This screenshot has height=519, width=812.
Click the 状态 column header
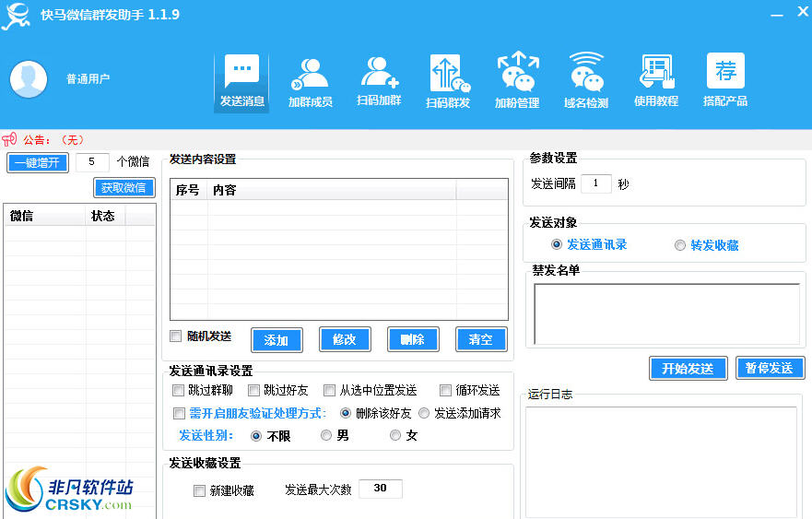(x=105, y=216)
